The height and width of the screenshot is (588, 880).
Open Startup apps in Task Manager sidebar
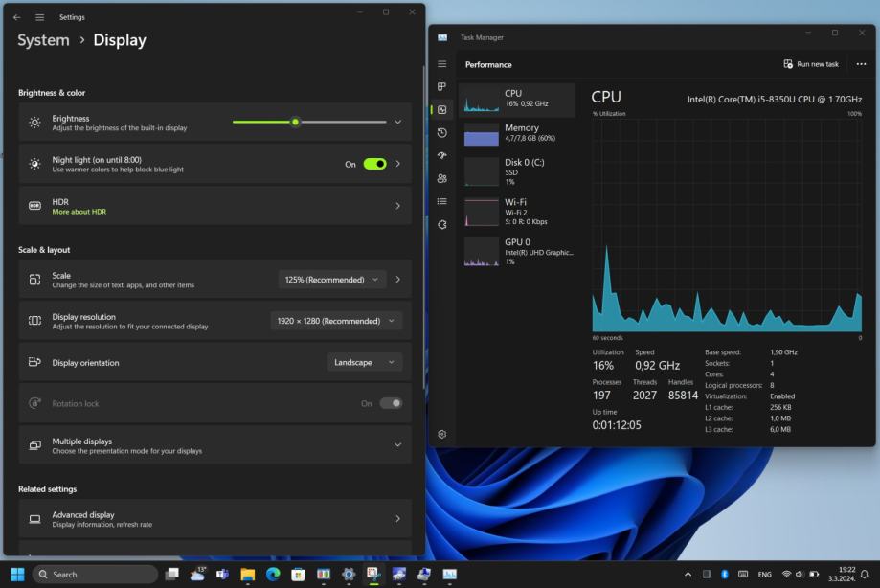pyautogui.click(x=442, y=155)
